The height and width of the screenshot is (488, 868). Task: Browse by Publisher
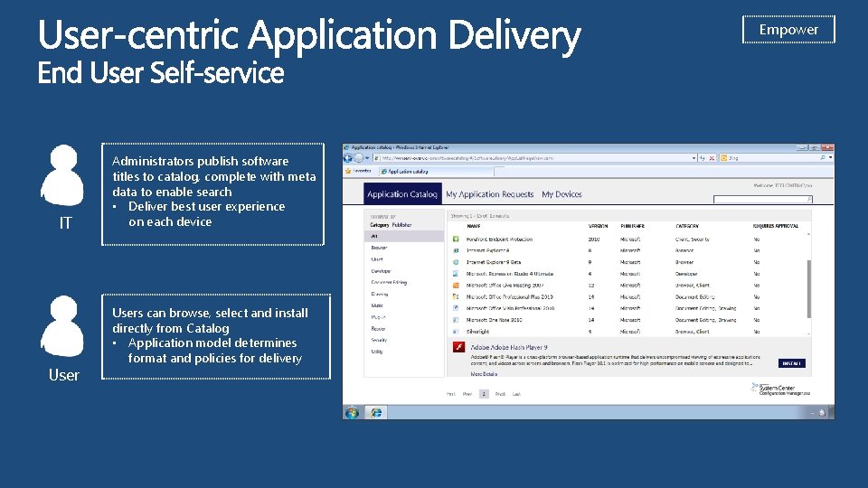pyautogui.click(x=401, y=225)
